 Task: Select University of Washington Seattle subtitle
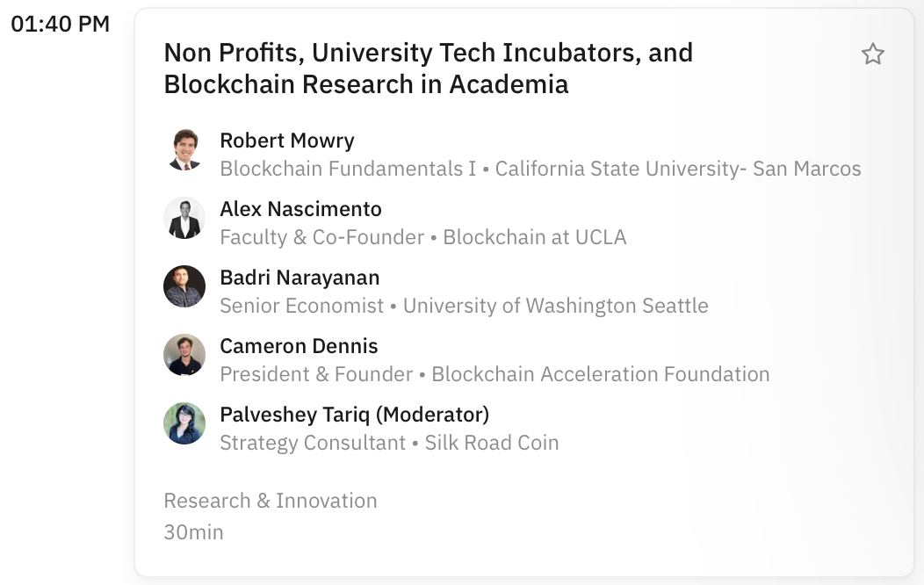tap(555, 306)
